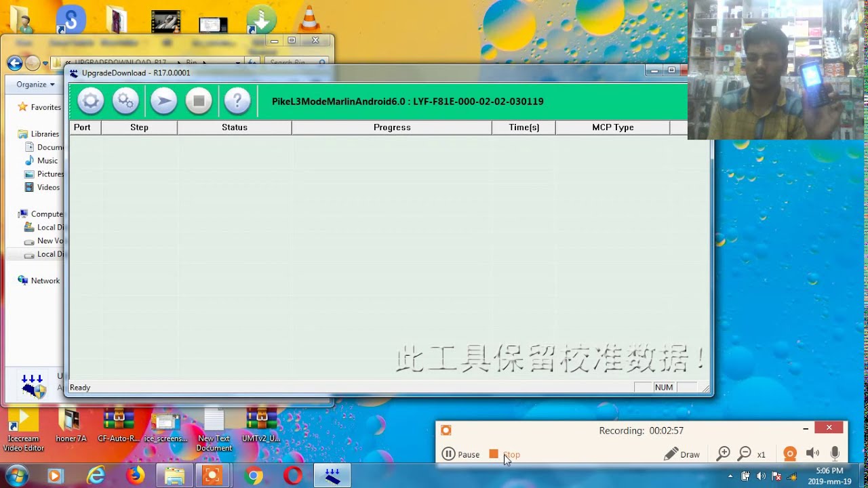This screenshot has height=488, width=868.
Task: Toggle the webcam overlay in recorder
Action: tap(790, 454)
